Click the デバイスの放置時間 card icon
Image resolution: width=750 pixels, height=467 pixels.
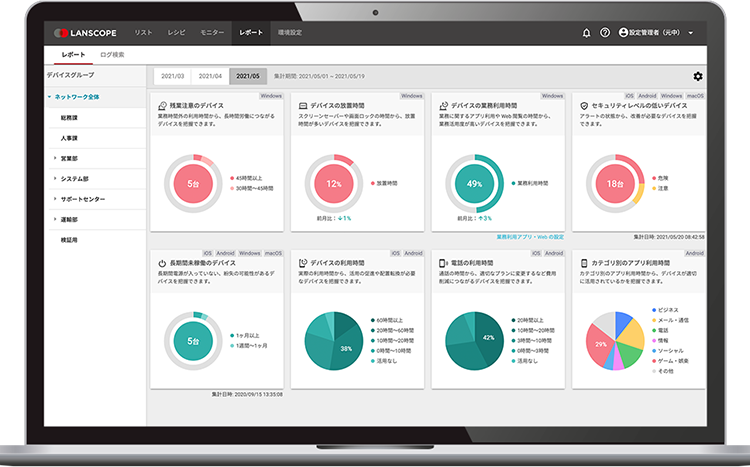click(x=303, y=106)
